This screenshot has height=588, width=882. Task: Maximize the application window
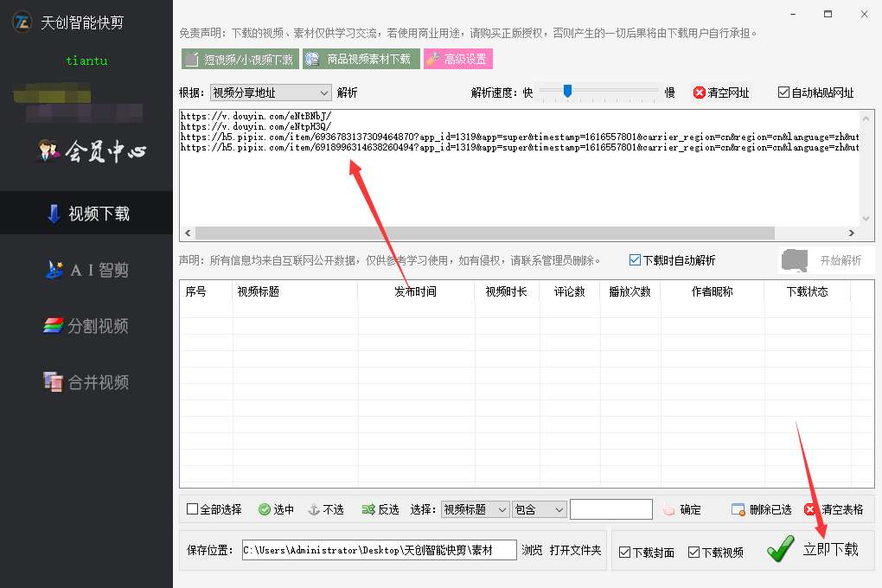(828, 14)
